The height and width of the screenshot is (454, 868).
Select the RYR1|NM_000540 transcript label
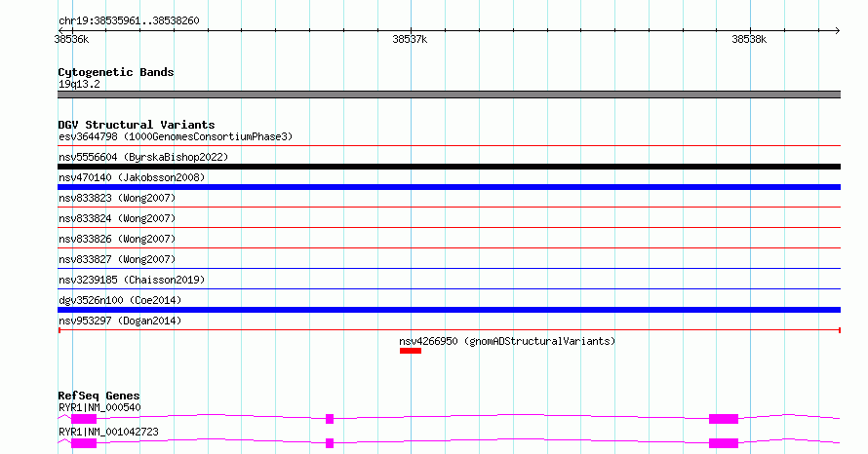[99, 407]
